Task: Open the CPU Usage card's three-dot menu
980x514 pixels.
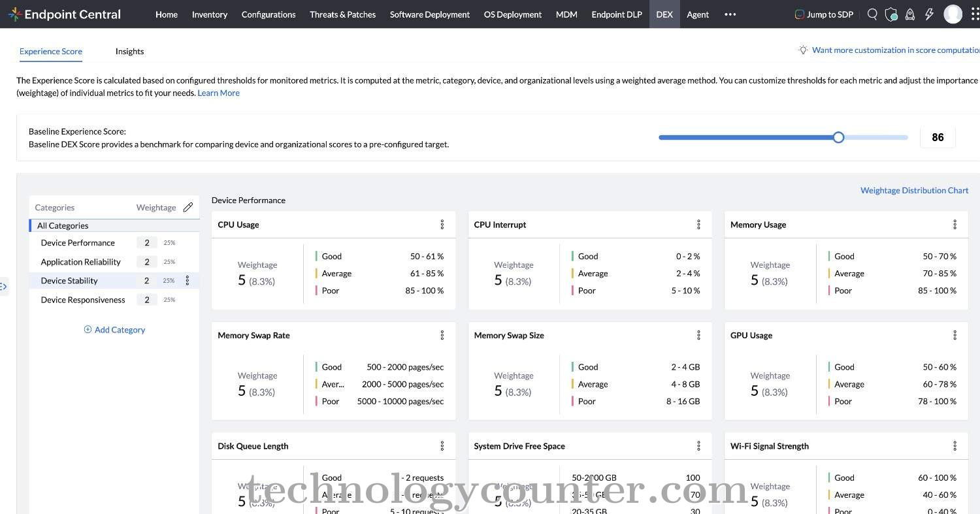Action: (442, 225)
